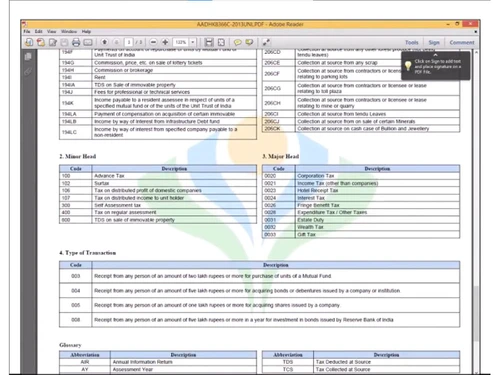Print the document using the printer icon
The width and height of the screenshot is (500, 375).
click(76, 42)
